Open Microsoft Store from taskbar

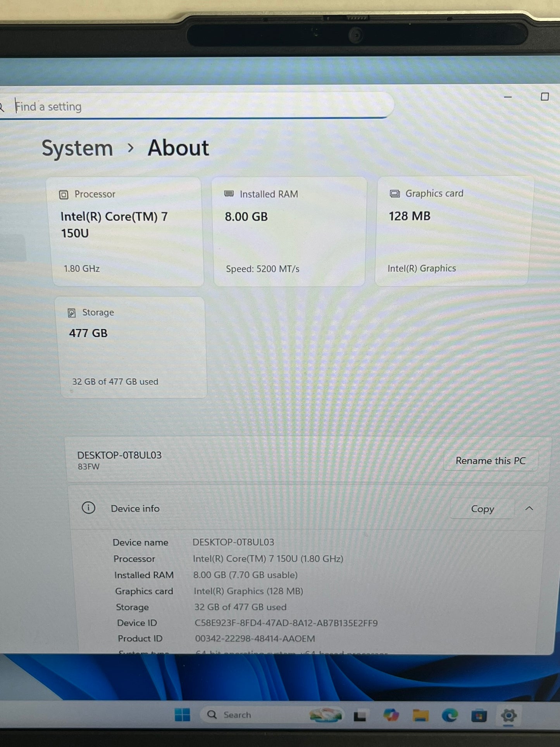(479, 716)
